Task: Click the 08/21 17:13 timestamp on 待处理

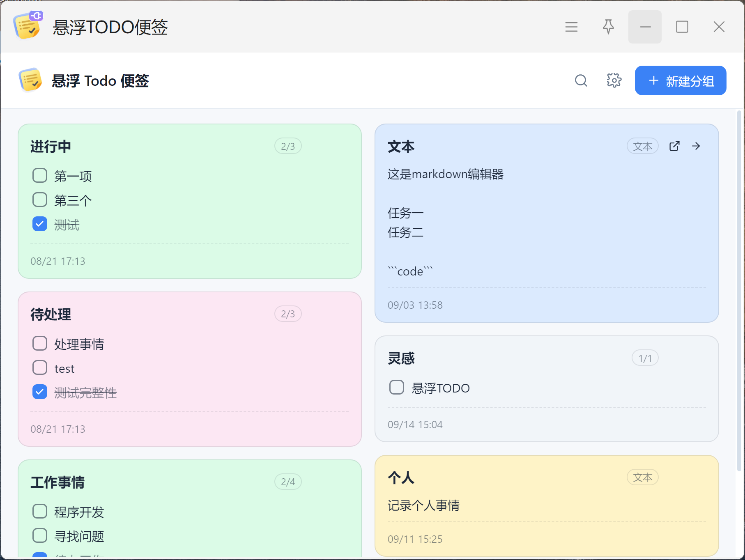Action: click(58, 429)
